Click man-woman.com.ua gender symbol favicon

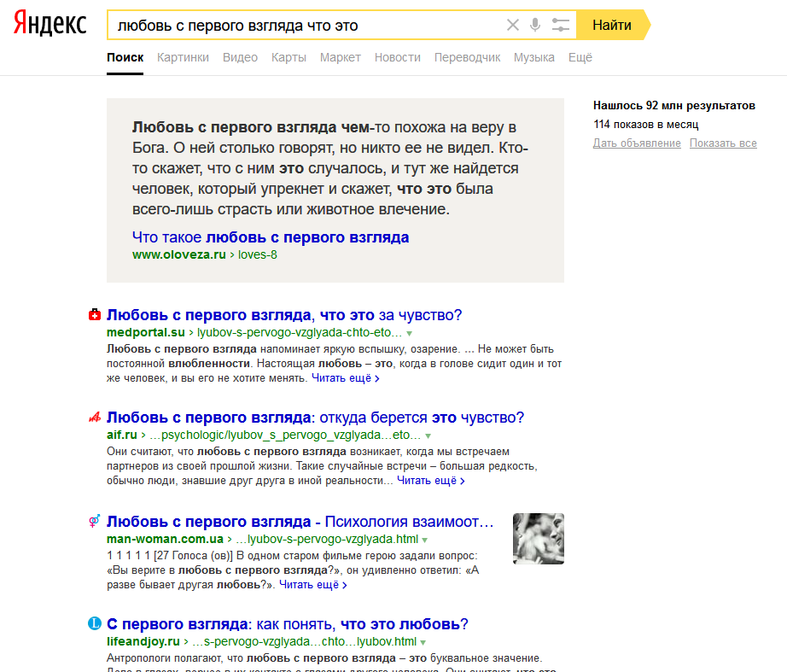(95, 521)
